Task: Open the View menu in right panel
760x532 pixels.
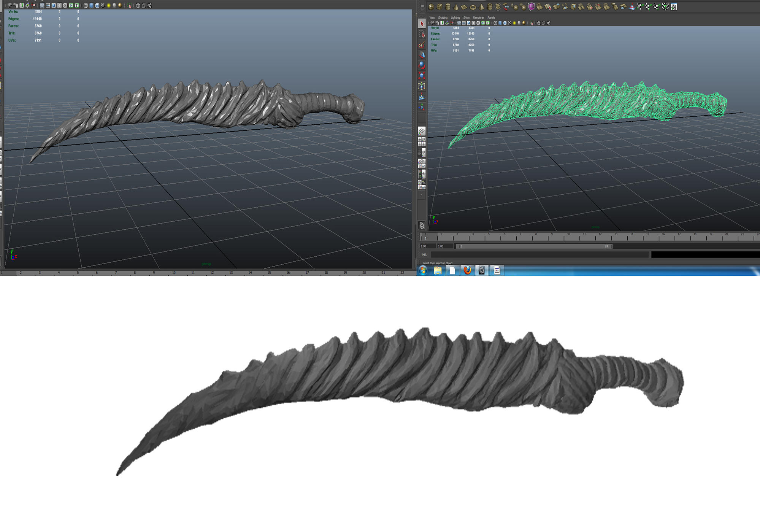Action: (x=432, y=17)
